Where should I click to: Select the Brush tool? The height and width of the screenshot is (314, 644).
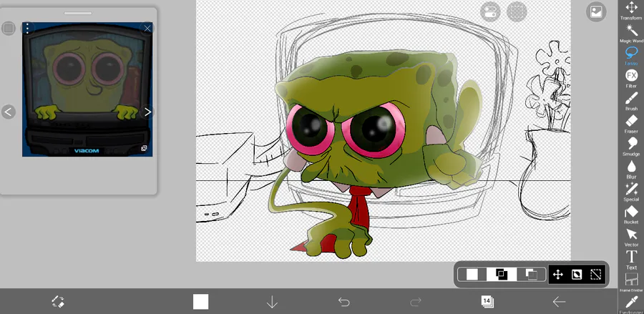coord(631,102)
